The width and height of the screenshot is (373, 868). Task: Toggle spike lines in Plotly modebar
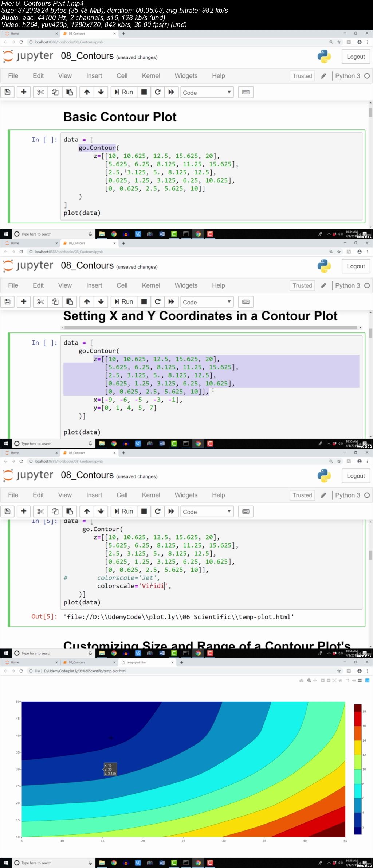point(348,681)
